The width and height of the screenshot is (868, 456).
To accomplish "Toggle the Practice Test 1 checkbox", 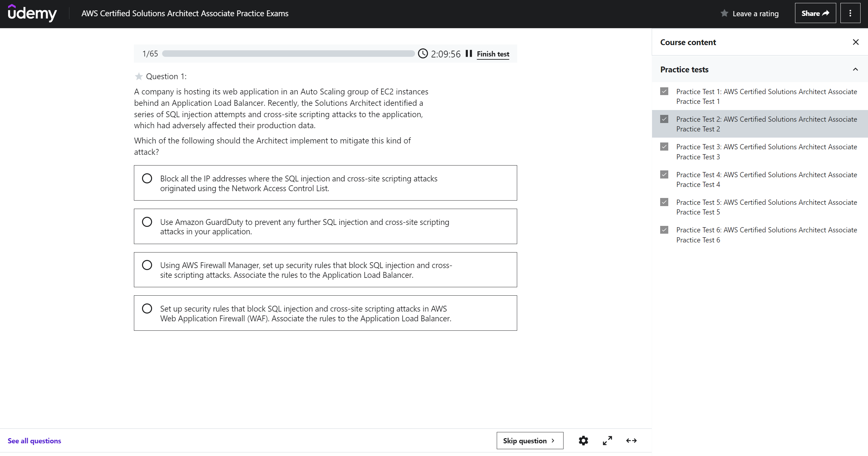I will coord(664,92).
